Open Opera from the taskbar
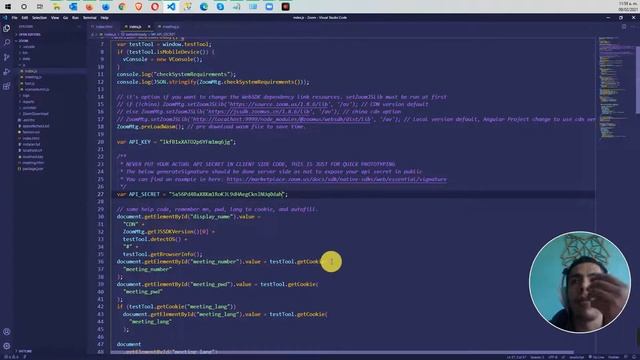The width and height of the screenshot is (640, 360). pyautogui.click(x=155, y=7)
